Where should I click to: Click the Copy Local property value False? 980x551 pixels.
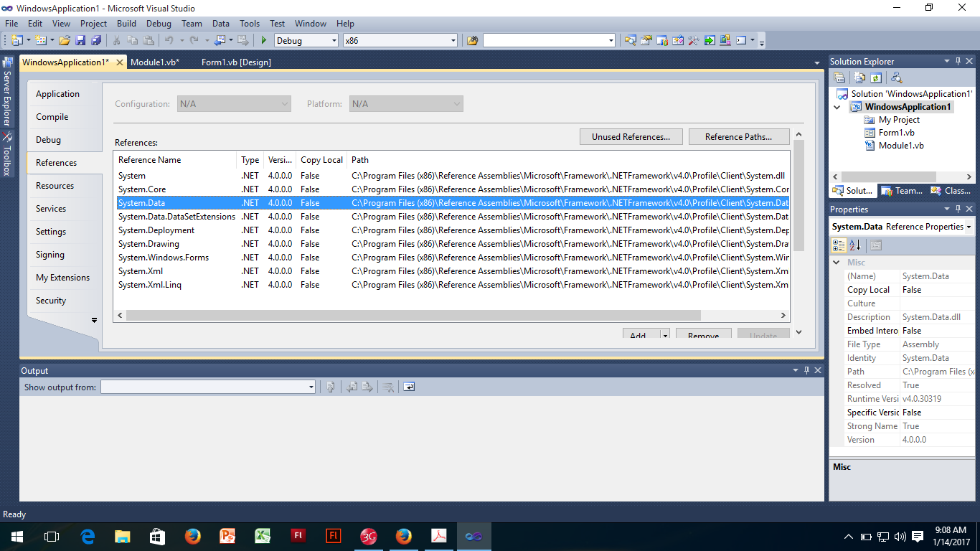coord(938,290)
